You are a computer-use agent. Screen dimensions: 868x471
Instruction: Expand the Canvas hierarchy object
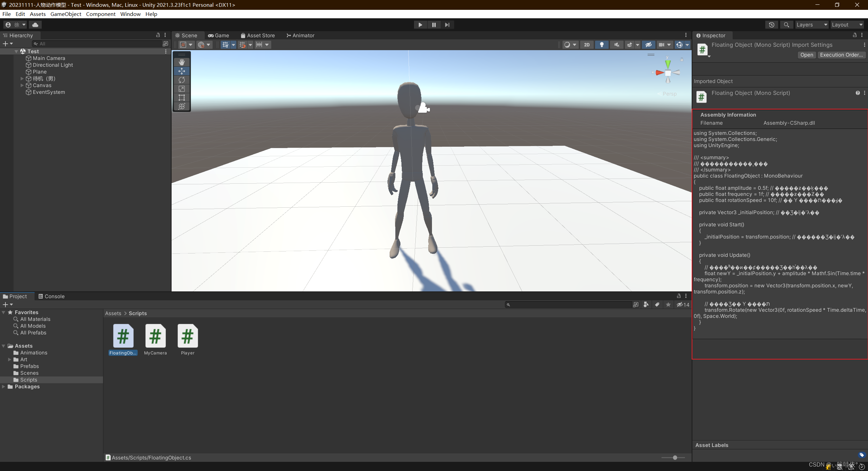(x=22, y=85)
